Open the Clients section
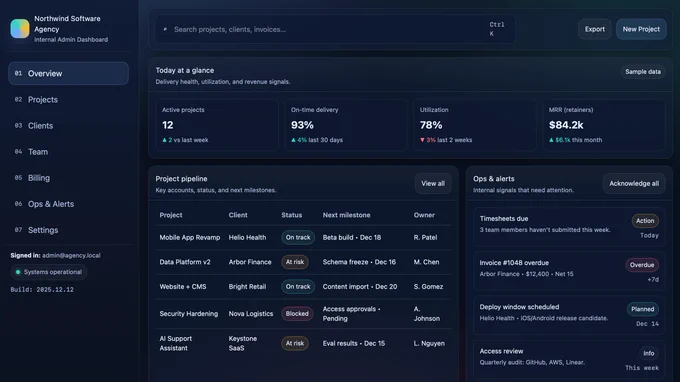The width and height of the screenshot is (680, 382). pyautogui.click(x=69, y=125)
